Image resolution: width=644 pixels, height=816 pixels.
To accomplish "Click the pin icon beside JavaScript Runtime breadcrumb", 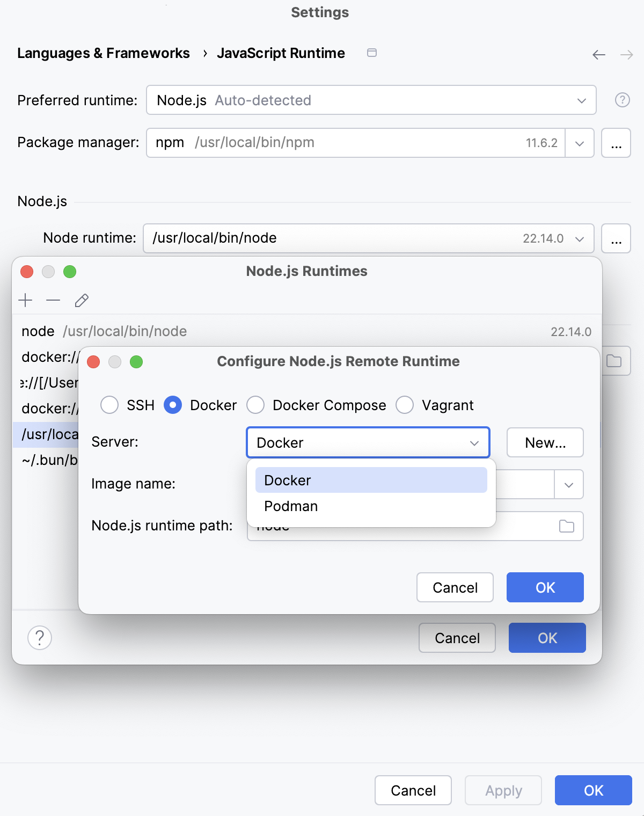I will coord(371,53).
